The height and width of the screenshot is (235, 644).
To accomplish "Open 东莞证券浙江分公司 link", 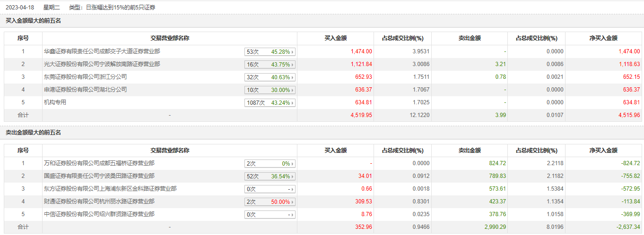I will (x=85, y=77).
